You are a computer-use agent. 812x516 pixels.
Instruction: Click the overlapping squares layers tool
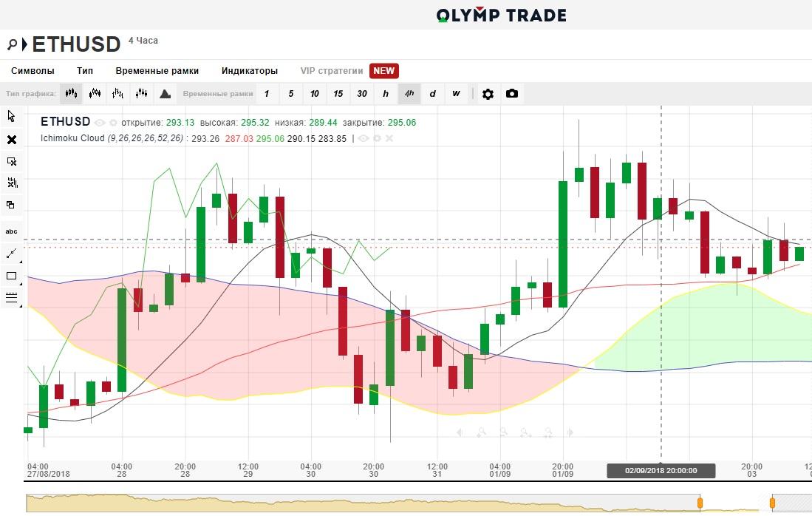tap(11, 205)
